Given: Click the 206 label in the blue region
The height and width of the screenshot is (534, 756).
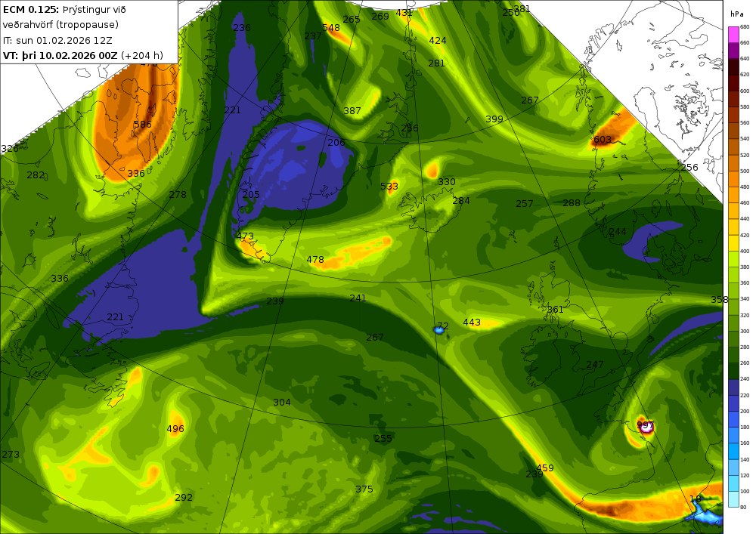Looking at the screenshot, I should click(336, 143).
